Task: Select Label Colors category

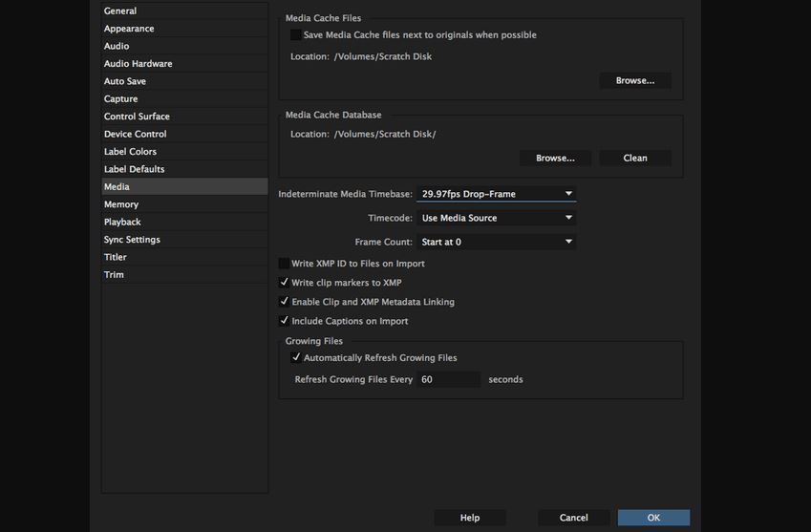Action: tap(184, 152)
